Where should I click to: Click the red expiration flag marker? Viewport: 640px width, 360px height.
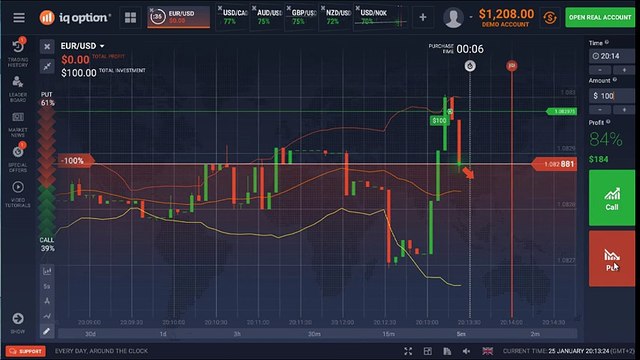[511, 66]
